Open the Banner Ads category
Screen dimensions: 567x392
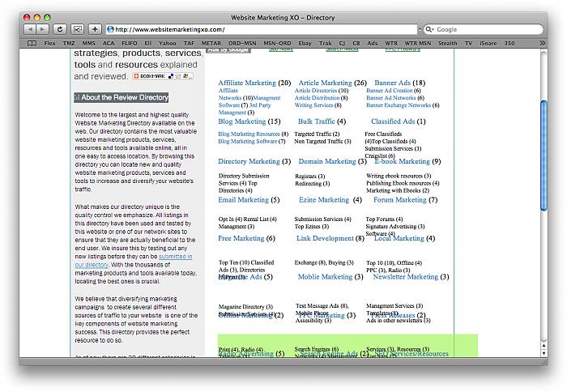coord(392,83)
